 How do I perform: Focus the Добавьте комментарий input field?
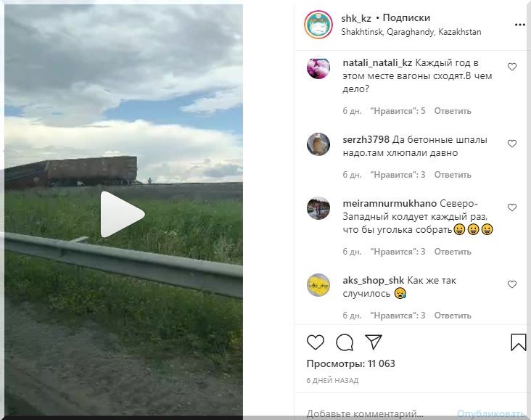point(378,413)
